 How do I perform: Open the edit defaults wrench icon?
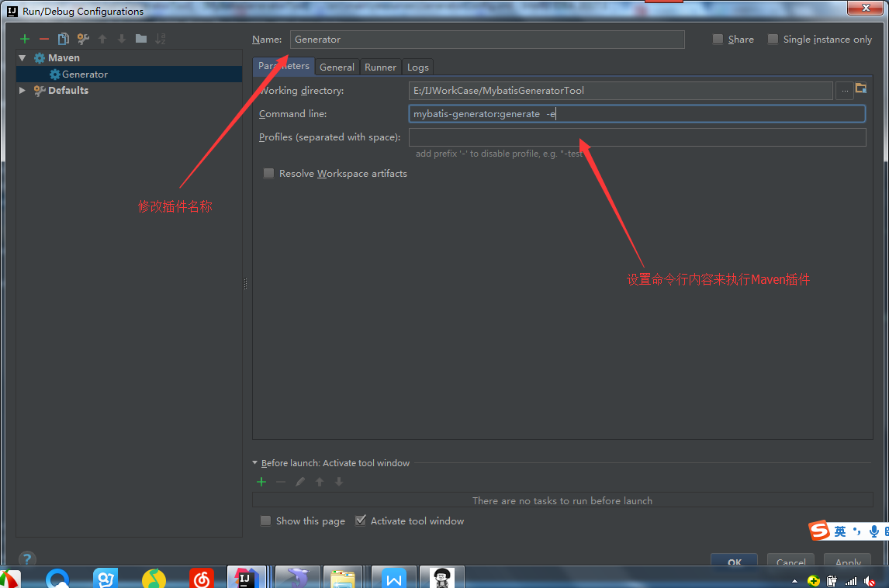pyautogui.click(x=83, y=39)
